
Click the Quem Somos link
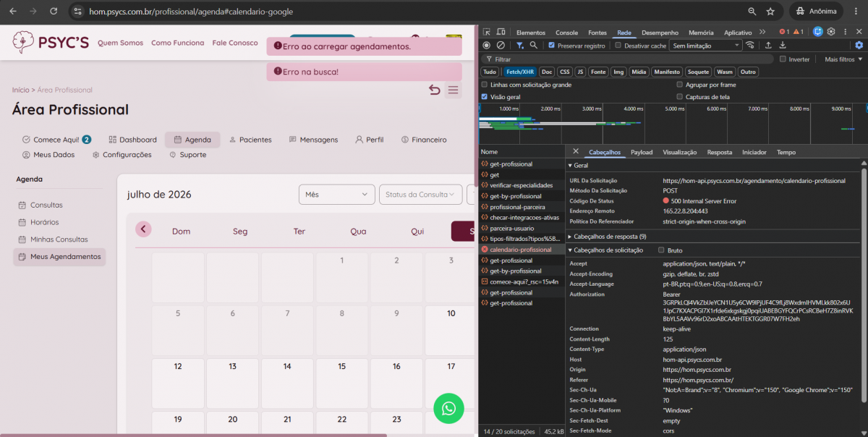(121, 43)
